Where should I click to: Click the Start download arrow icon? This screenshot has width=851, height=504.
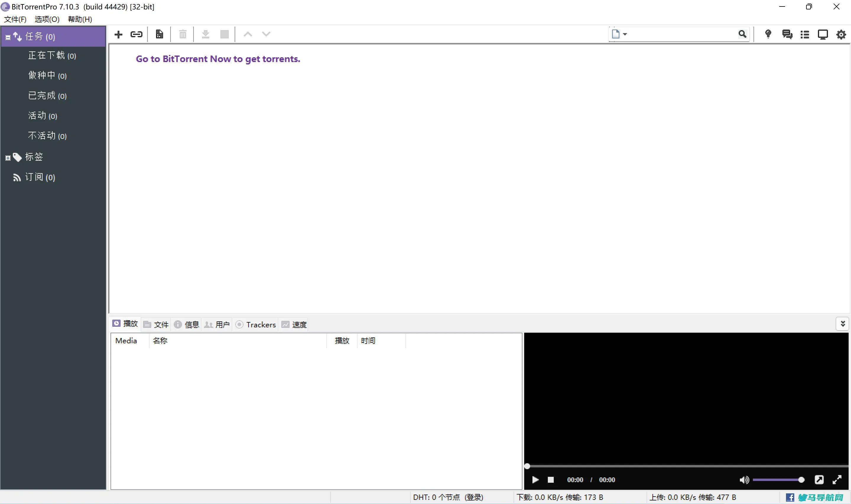tap(205, 34)
